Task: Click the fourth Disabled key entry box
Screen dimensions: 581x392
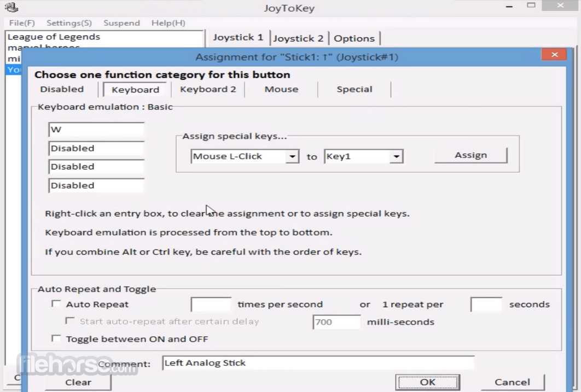Action: 96,185
